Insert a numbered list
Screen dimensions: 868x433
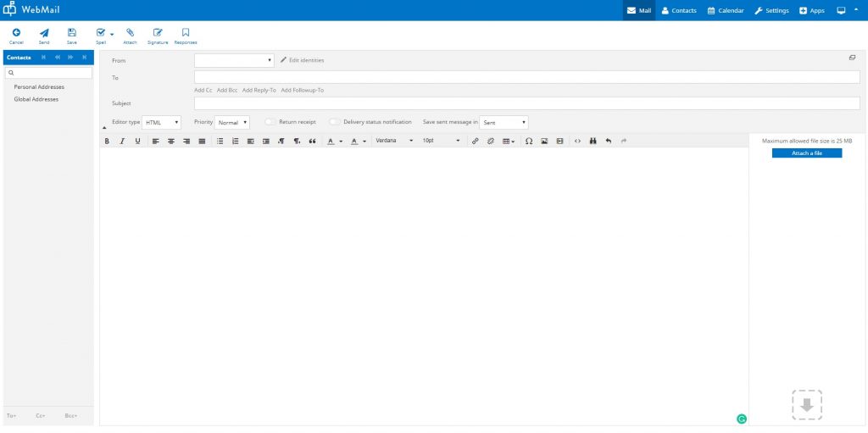point(236,142)
